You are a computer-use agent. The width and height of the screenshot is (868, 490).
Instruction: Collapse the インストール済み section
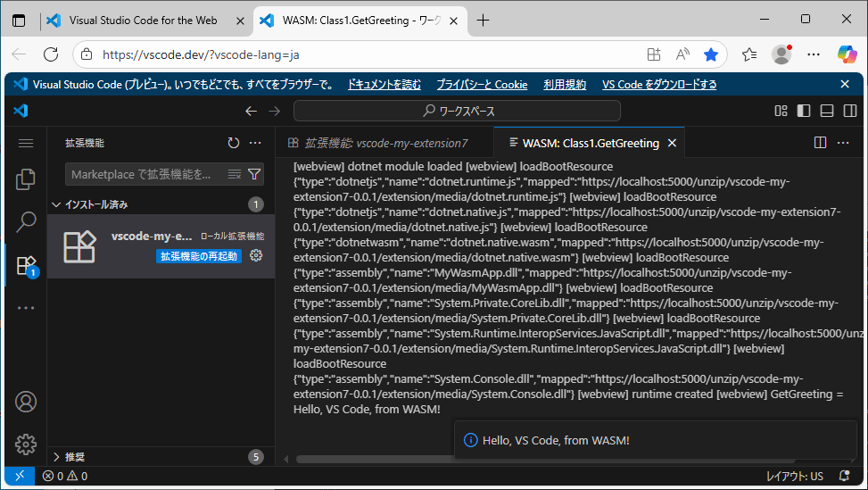pyautogui.click(x=161, y=204)
